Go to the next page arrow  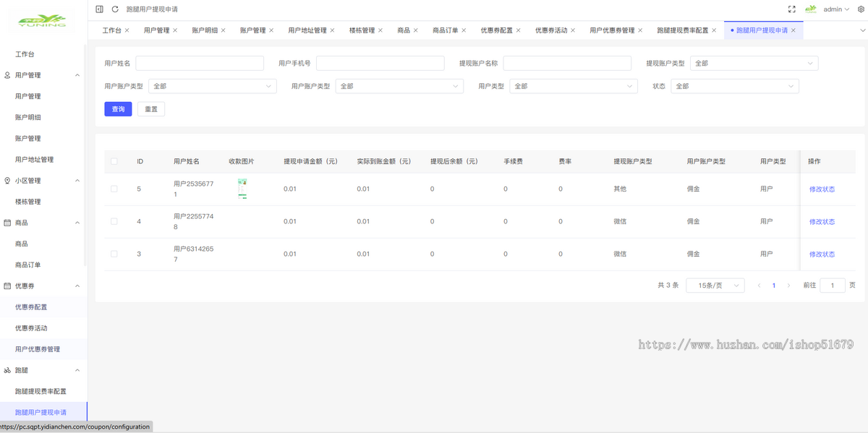[788, 286]
